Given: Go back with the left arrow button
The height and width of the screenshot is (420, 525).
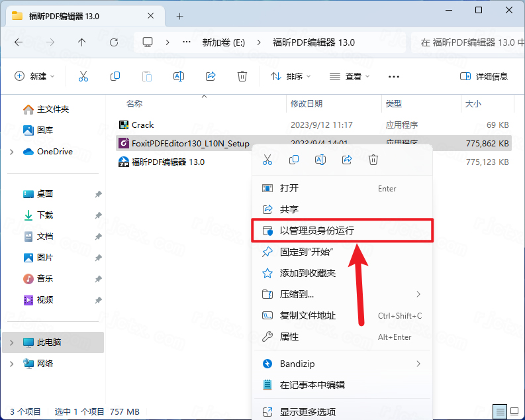Looking at the screenshot, I should [19, 42].
